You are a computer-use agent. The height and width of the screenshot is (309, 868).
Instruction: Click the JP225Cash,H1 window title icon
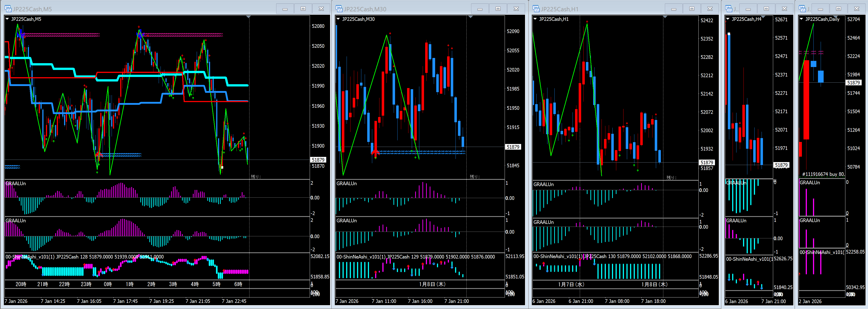(x=536, y=9)
